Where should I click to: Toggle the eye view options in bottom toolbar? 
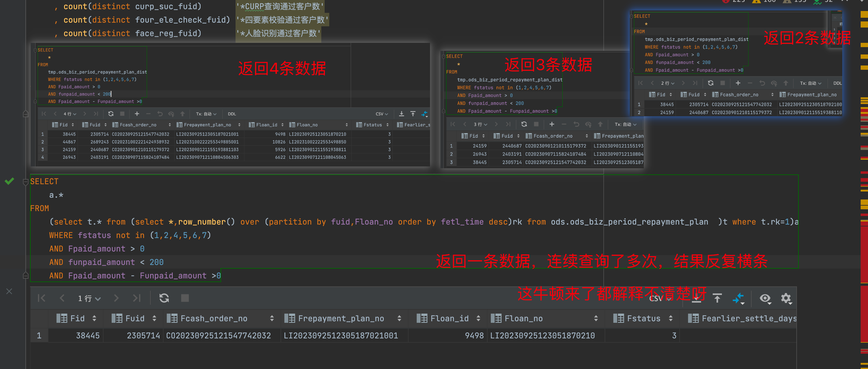pos(765,298)
